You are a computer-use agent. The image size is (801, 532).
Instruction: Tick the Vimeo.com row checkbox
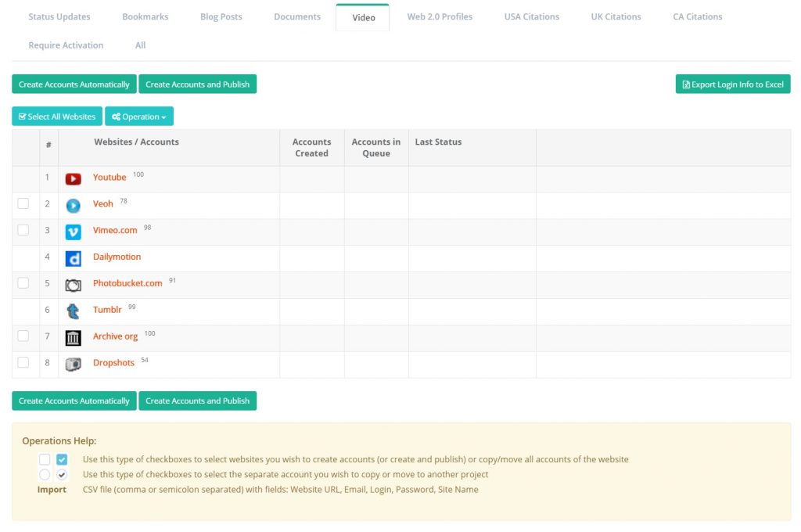click(23, 230)
